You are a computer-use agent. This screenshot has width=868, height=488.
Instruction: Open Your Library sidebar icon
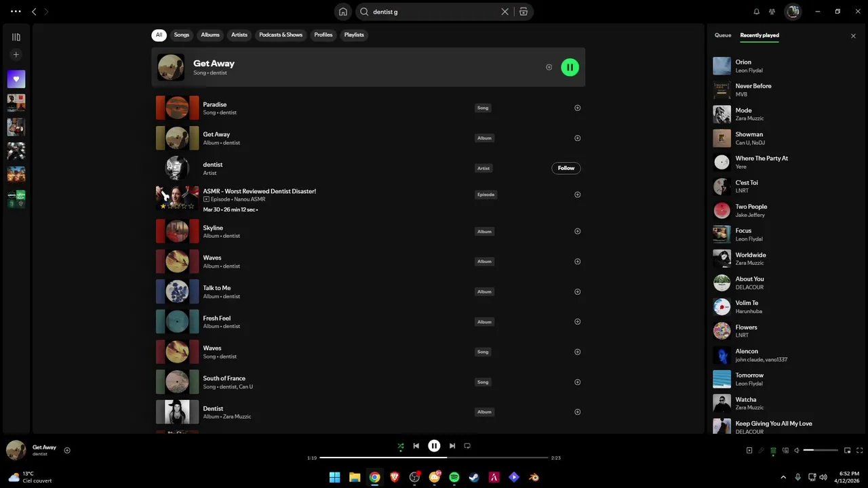(x=16, y=37)
